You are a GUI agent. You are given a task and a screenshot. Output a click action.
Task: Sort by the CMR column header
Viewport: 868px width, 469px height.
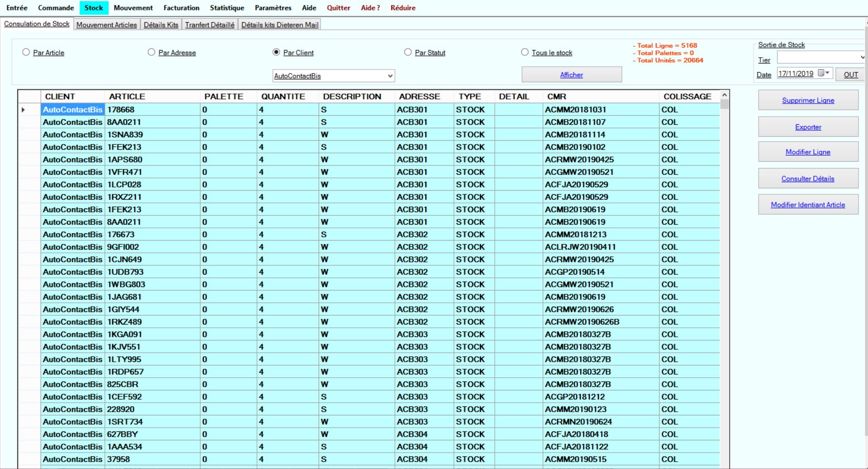tap(601, 96)
